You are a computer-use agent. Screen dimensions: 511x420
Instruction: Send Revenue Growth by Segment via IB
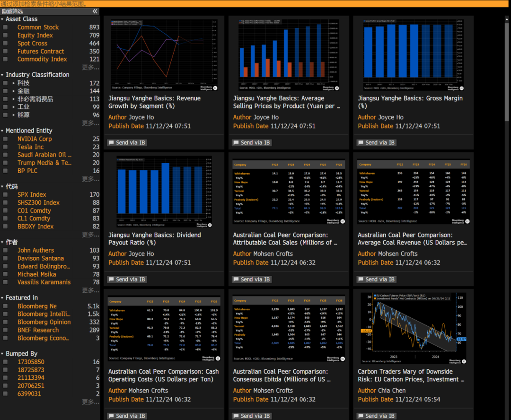click(127, 143)
